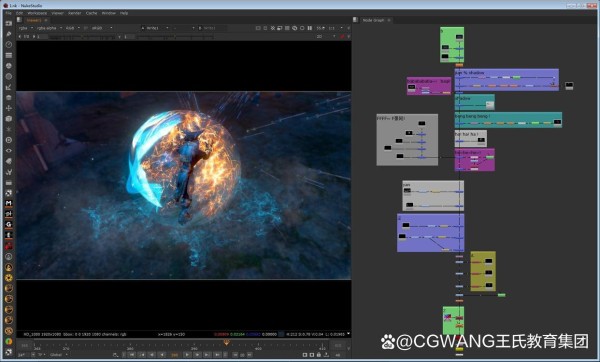Expand the sRGB viewer colorspace dropdown
Screen dimensions: 600x362
pyautogui.click(x=102, y=28)
